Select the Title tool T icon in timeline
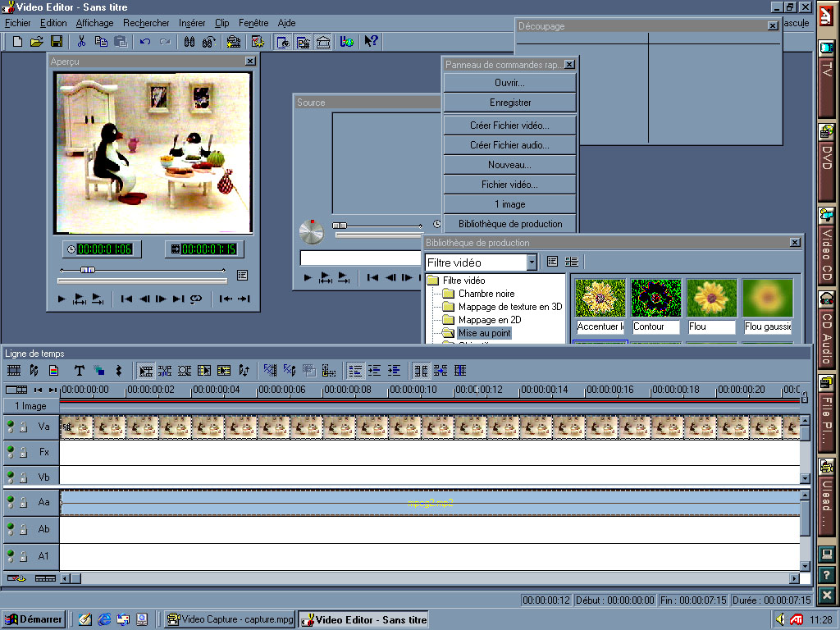The width and height of the screenshot is (840, 630). pyautogui.click(x=79, y=370)
